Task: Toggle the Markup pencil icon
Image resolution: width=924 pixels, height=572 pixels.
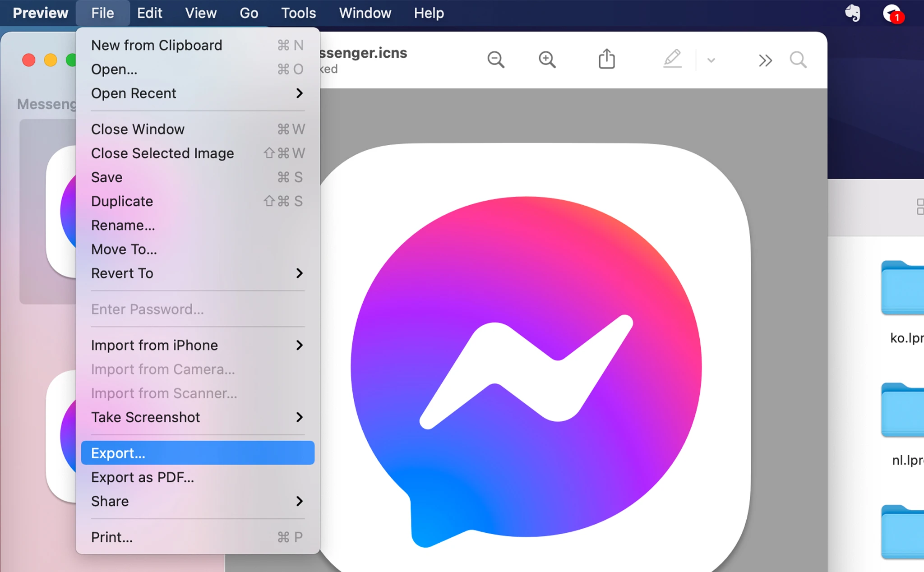Action: (x=672, y=59)
